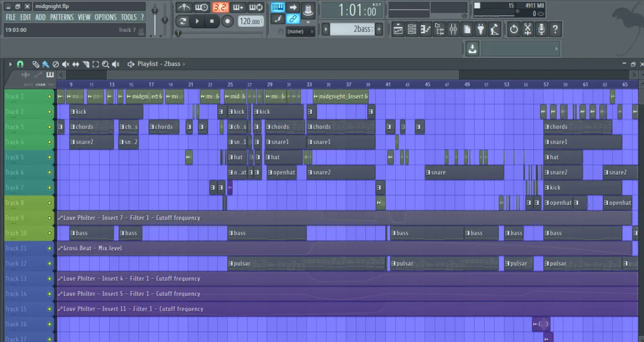Open the 2bass pattern selector

click(x=353, y=29)
